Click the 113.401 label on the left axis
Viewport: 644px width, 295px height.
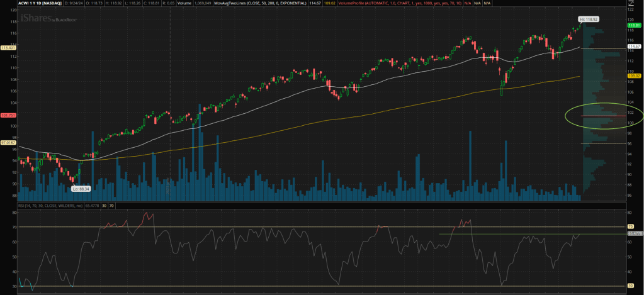pos(8,48)
